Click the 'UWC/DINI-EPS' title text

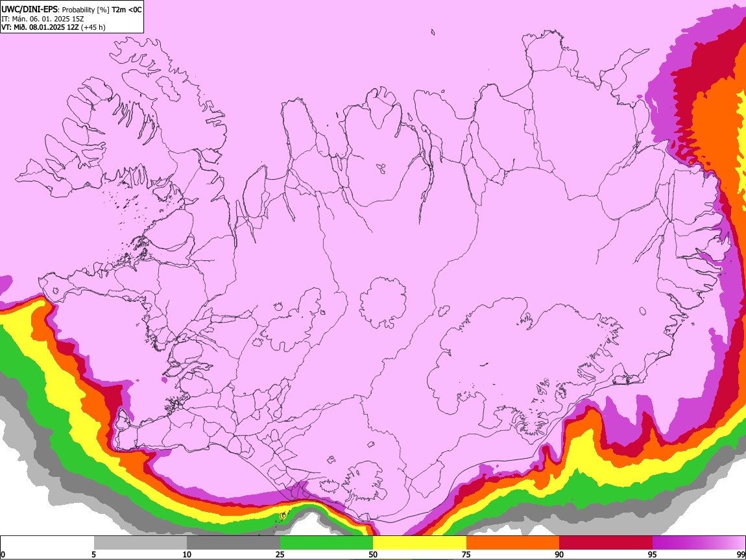tap(29, 10)
